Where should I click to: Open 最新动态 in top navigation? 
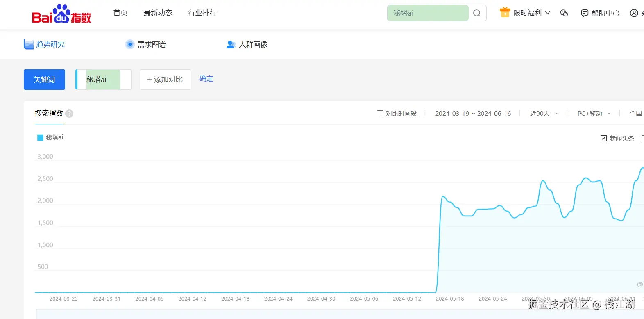(x=158, y=13)
